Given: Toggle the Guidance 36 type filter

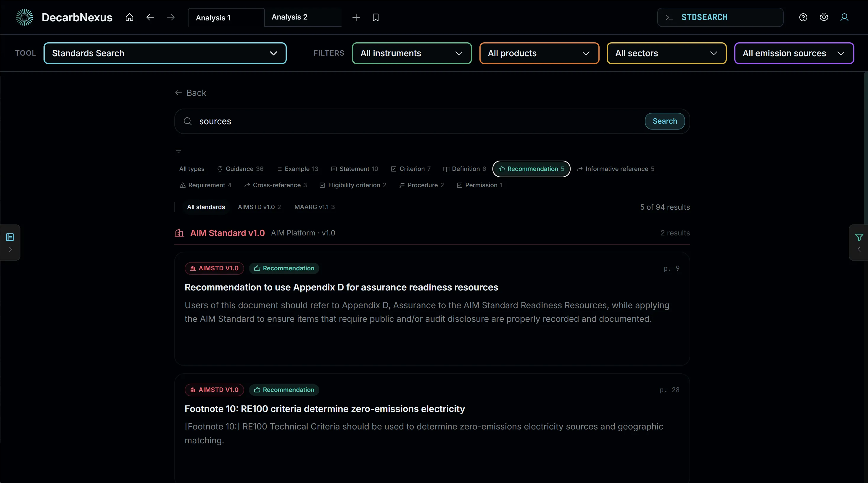Looking at the screenshot, I should tap(240, 169).
